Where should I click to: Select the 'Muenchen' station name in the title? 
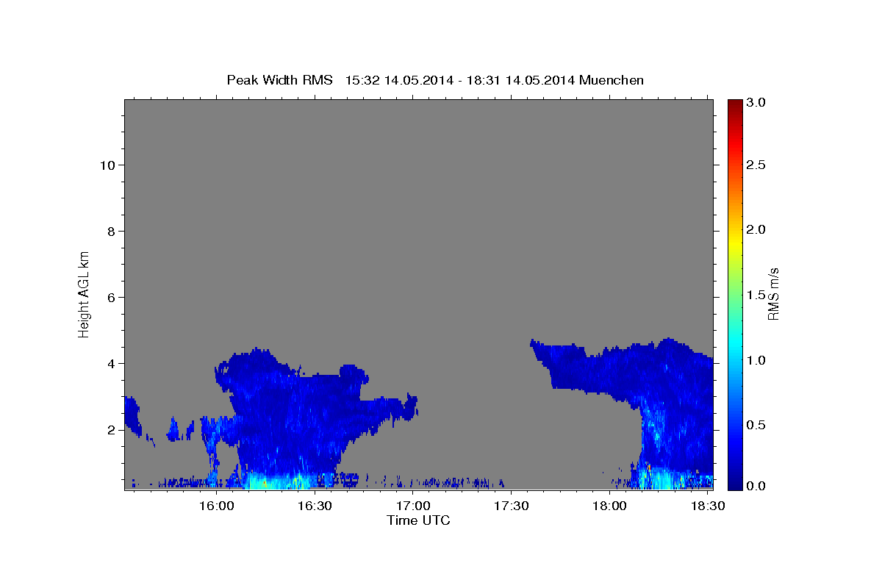tap(612, 80)
